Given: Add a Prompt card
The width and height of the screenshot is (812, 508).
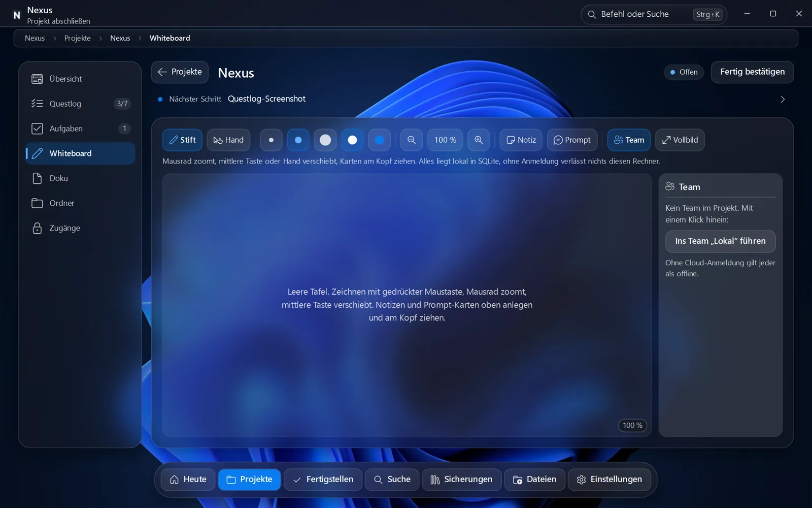Looking at the screenshot, I should coord(572,140).
